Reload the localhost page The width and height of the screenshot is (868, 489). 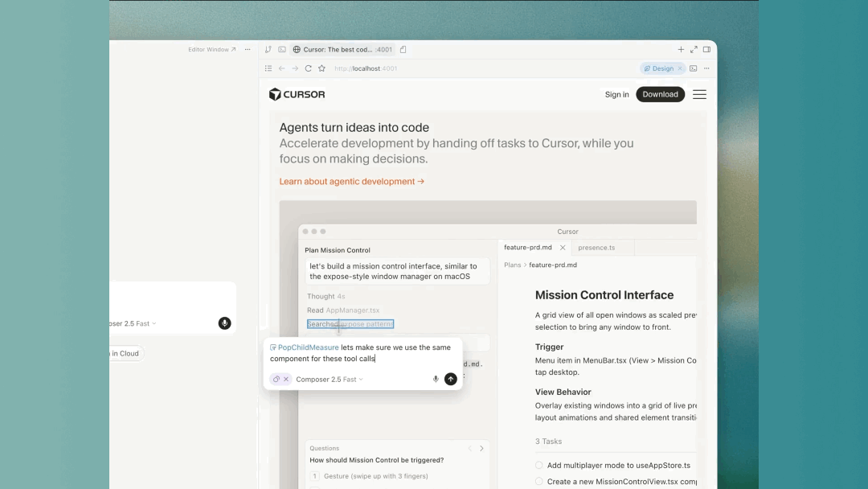pyautogui.click(x=309, y=68)
